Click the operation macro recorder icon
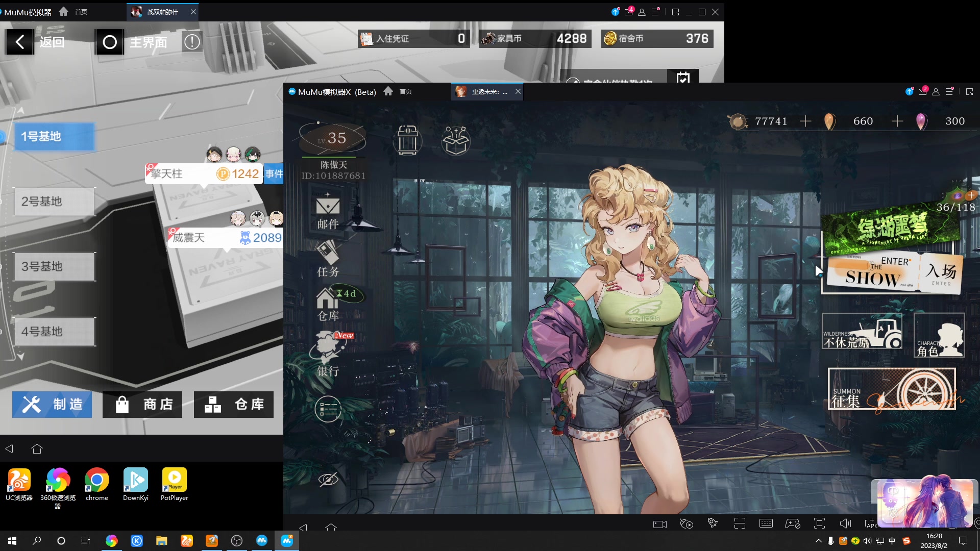 (x=687, y=523)
